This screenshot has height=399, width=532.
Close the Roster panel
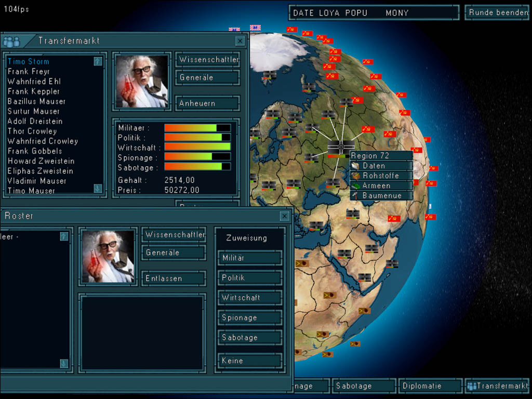pos(284,216)
